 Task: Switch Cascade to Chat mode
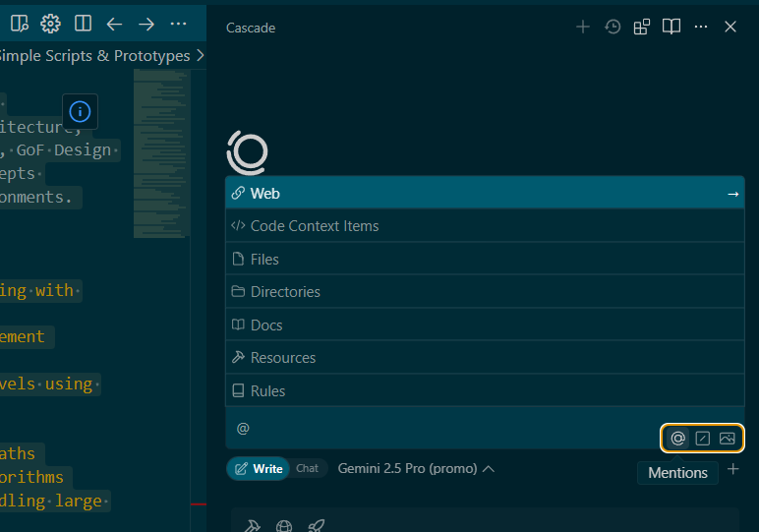coord(308,468)
